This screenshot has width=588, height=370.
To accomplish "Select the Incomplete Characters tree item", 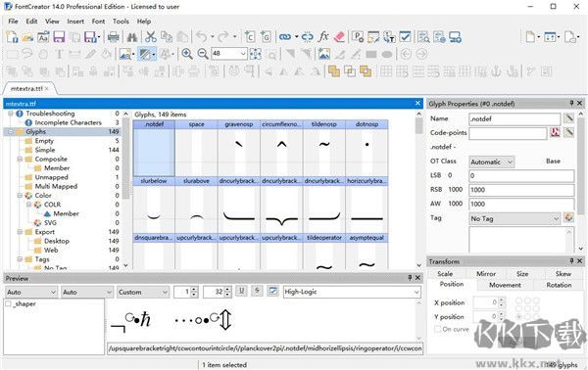I will pyautogui.click(x=68, y=122).
